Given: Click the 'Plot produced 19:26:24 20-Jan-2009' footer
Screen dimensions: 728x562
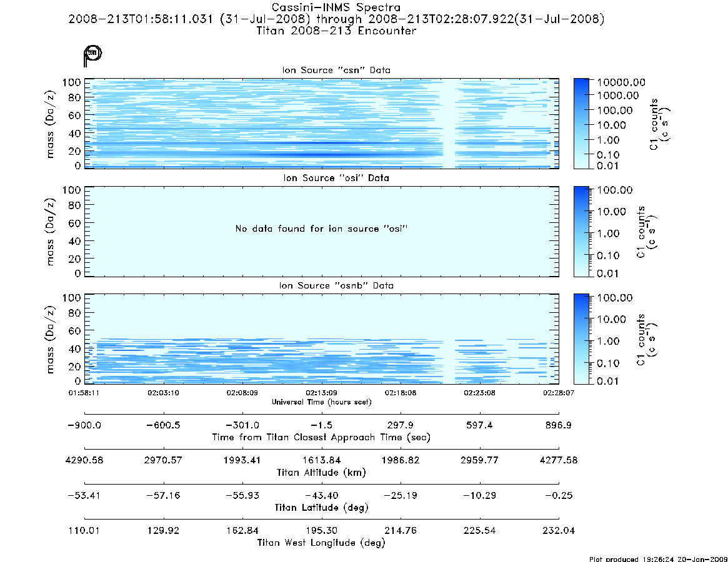Looking at the screenshot, I should 658,559.
